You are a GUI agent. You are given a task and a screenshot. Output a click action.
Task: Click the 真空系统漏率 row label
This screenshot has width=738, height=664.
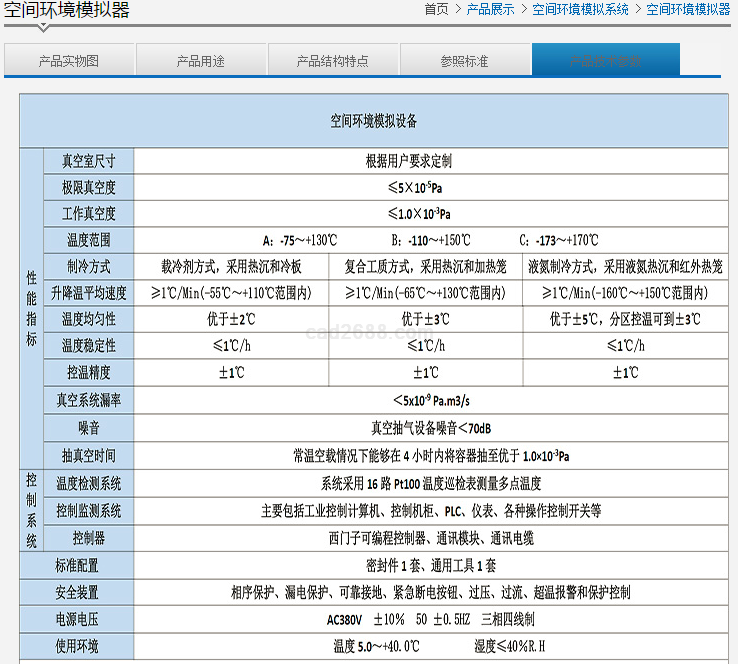[x=89, y=400]
